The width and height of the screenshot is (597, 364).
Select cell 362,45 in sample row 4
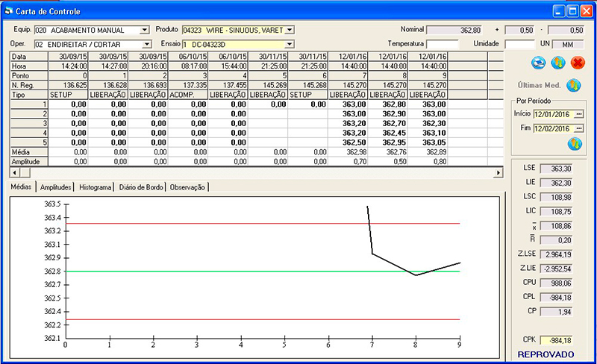(388, 133)
